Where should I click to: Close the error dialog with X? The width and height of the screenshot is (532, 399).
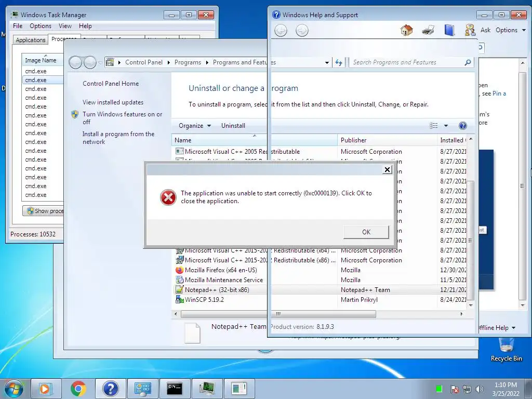[387, 170]
